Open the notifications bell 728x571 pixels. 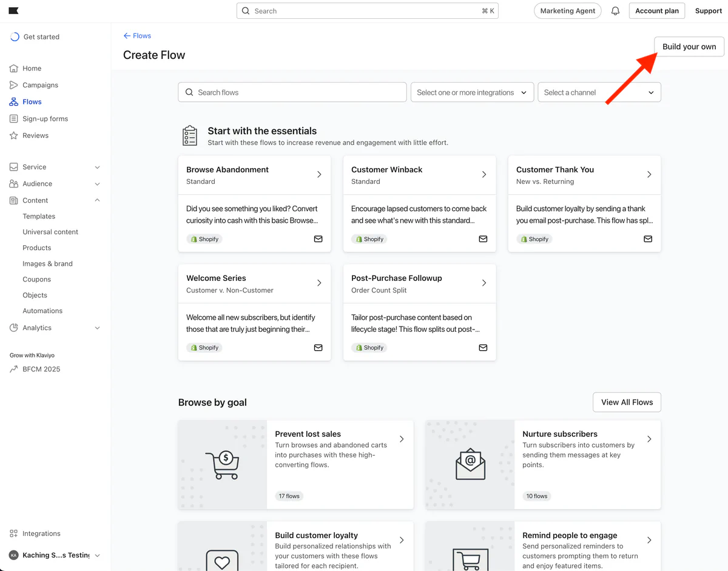(x=615, y=11)
